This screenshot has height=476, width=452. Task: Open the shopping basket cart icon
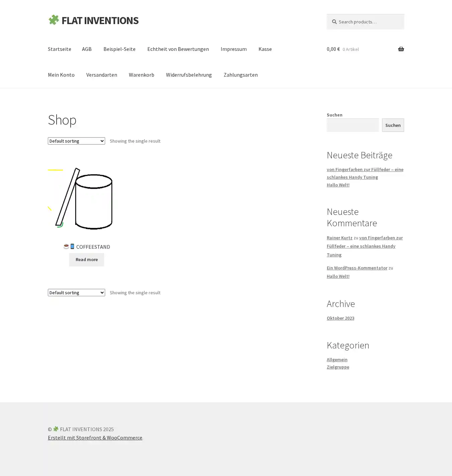401,49
